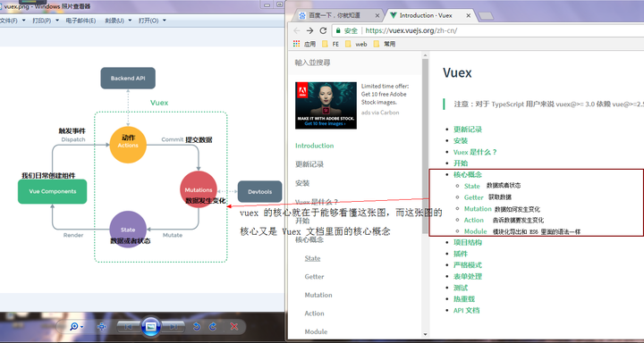Start the slideshow with center button
Screen dimensions: 644x343
click(x=150, y=327)
